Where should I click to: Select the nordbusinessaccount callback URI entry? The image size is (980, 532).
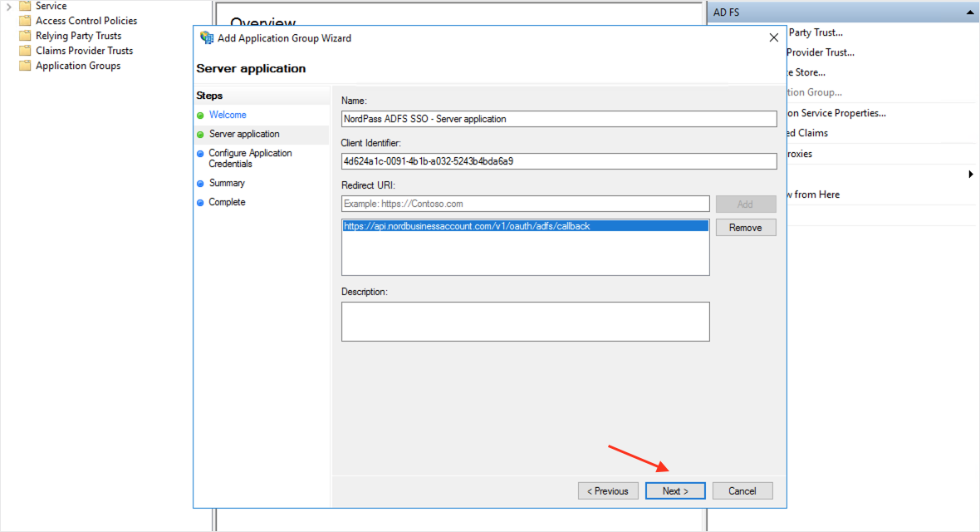point(525,227)
